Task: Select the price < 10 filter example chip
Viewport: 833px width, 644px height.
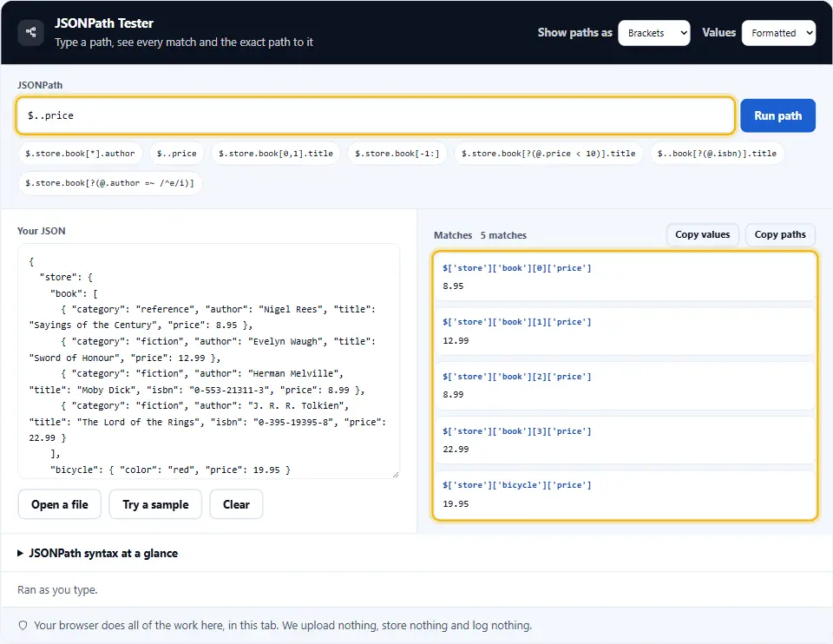Action: point(548,154)
